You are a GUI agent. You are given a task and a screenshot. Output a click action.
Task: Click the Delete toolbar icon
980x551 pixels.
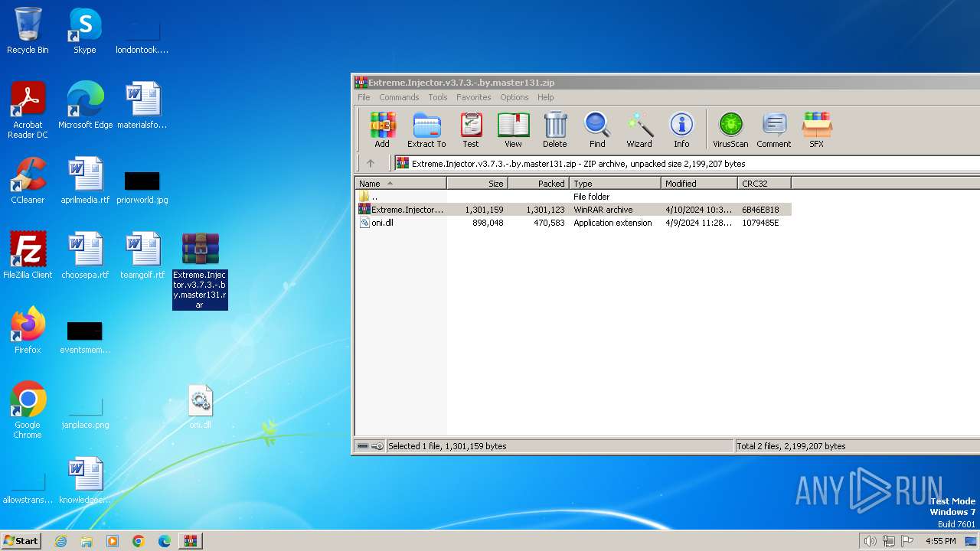pyautogui.click(x=555, y=130)
